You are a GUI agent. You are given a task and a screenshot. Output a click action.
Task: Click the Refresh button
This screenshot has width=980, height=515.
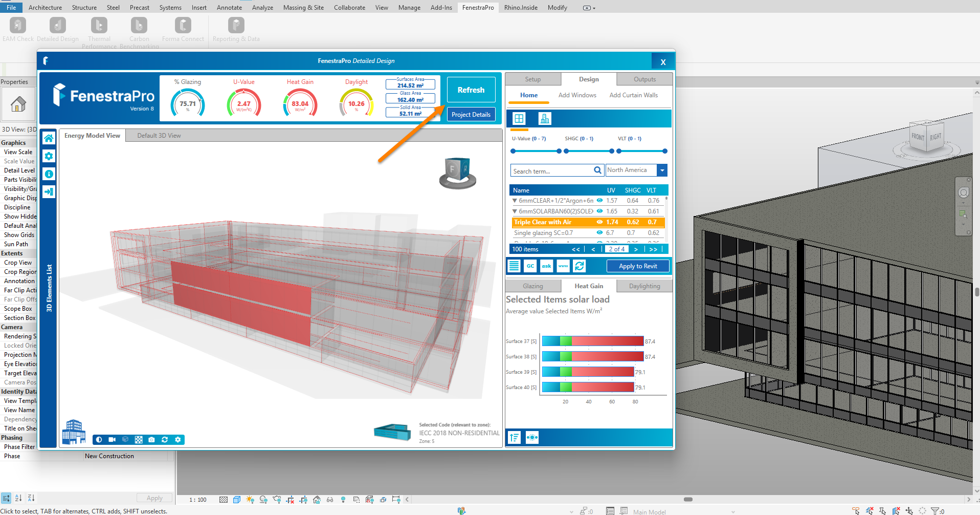[x=471, y=90]
